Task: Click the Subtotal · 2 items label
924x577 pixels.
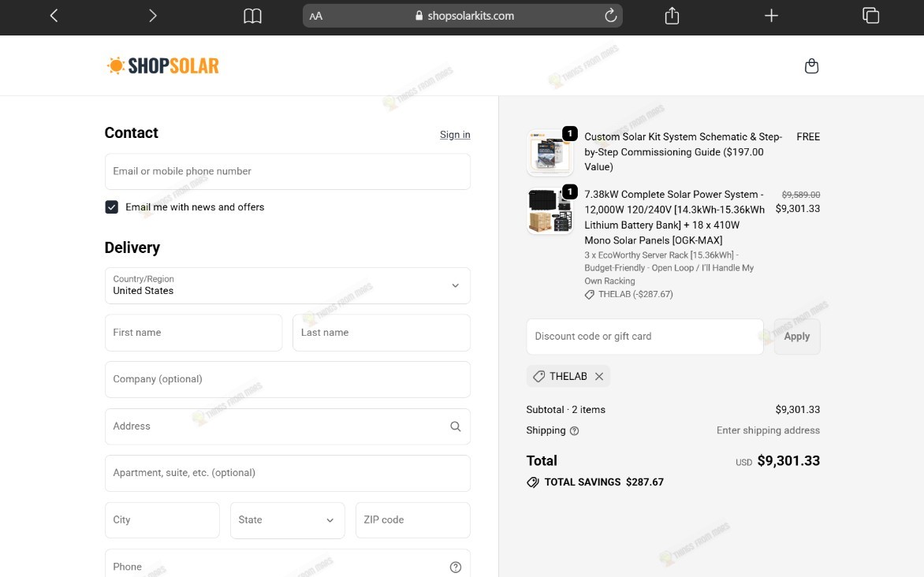Action: point(566,410)
